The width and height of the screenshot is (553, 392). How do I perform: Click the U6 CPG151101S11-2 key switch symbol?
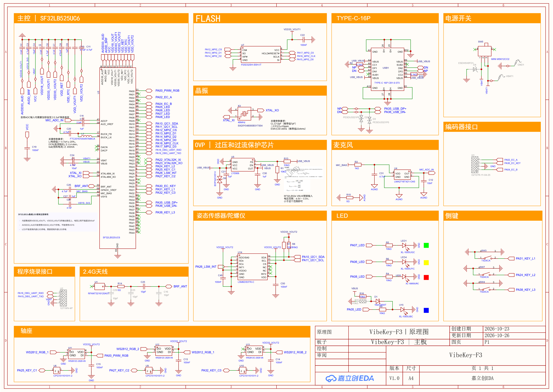[x=56, y=370]
